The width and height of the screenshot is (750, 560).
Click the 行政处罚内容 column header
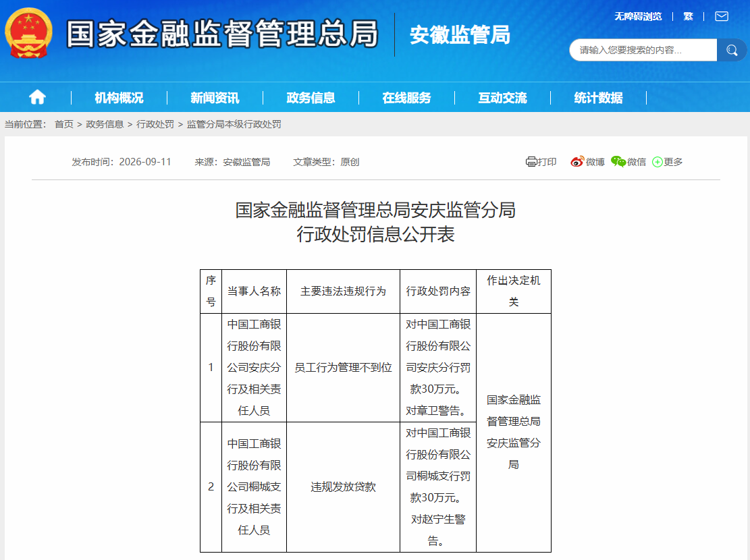tap(438, 291)
